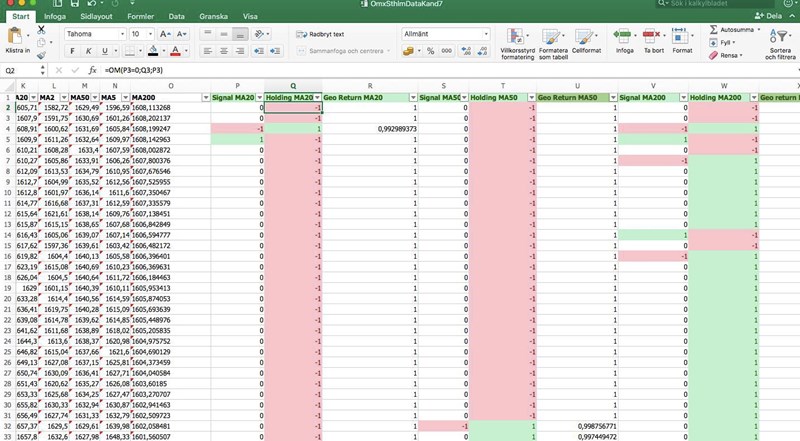
Task: Toggle bold formatting with F button
Action: pos(73,51)
